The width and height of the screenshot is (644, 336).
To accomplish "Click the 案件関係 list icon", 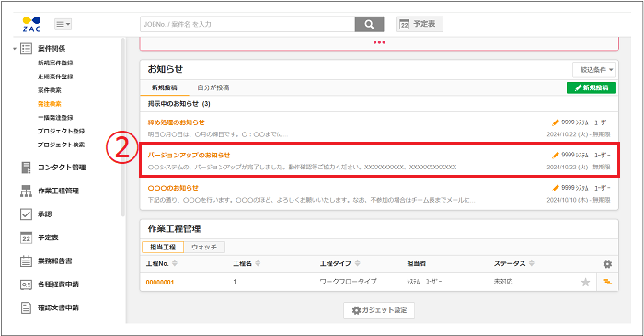I will click(27, 49).
